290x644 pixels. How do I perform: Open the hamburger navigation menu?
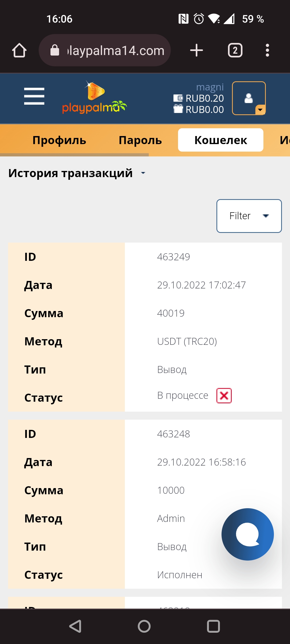tap(34, 96)
